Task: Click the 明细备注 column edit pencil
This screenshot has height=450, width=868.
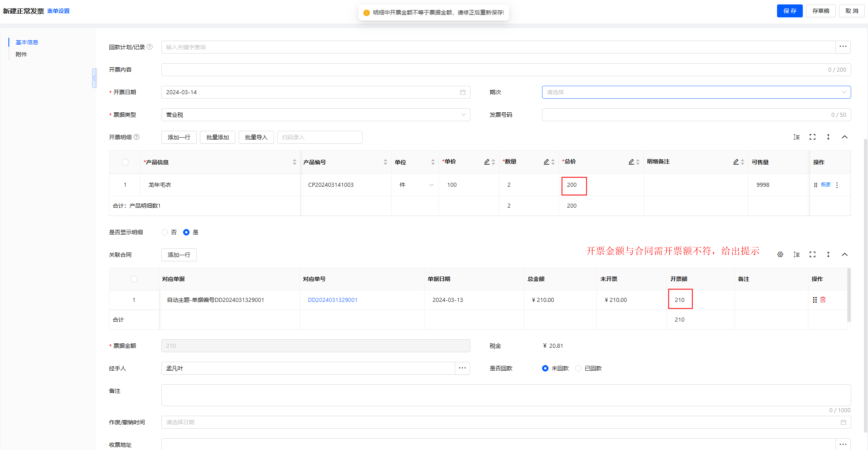Action: pos(736,162)
